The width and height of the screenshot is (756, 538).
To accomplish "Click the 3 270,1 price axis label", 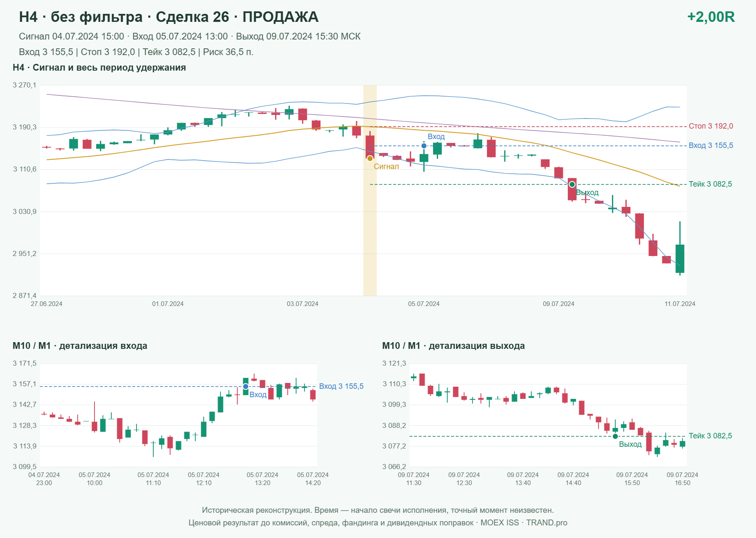I will point(25,85).
